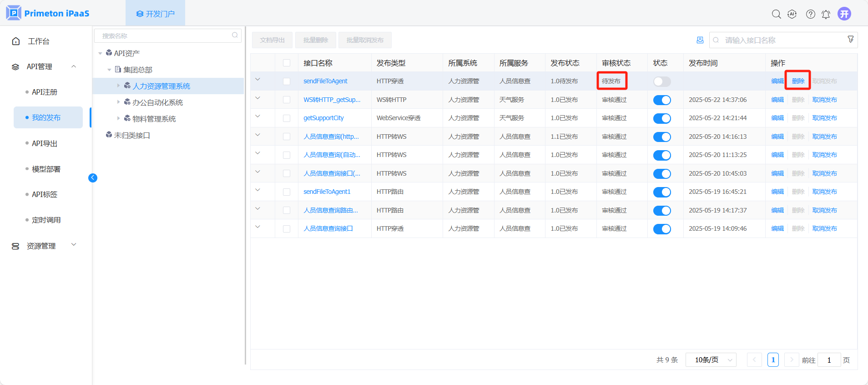The height and width of the screenshot is (385, 868).
Task: Expand the 办公自动化系统 tree node
Action: [x=118, y=102]
